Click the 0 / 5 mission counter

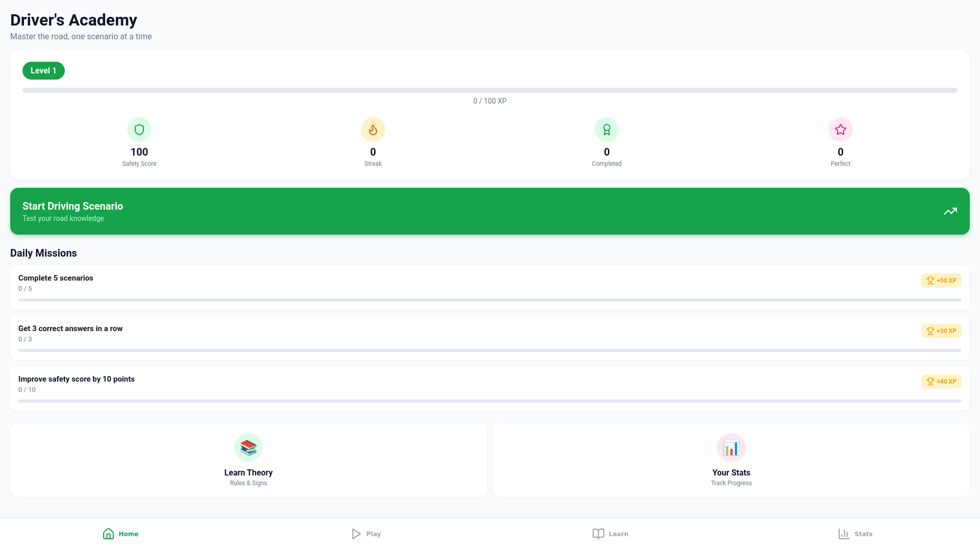[25, 289]
